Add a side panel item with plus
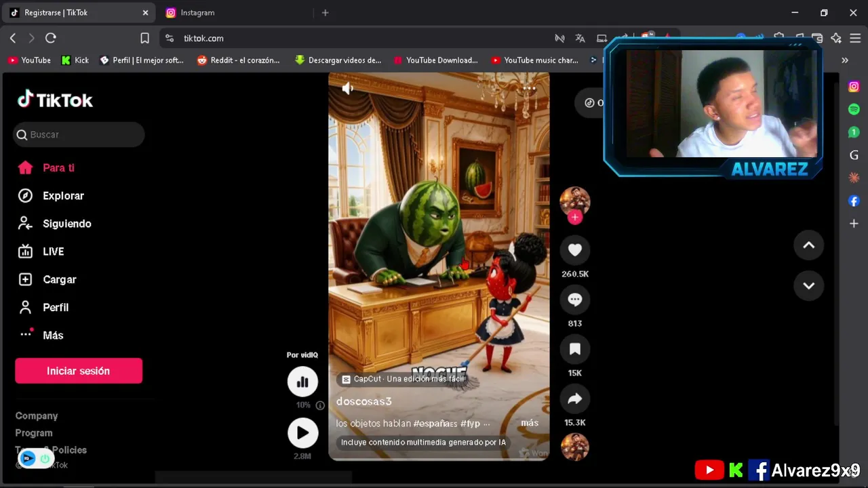 (854, 224)
